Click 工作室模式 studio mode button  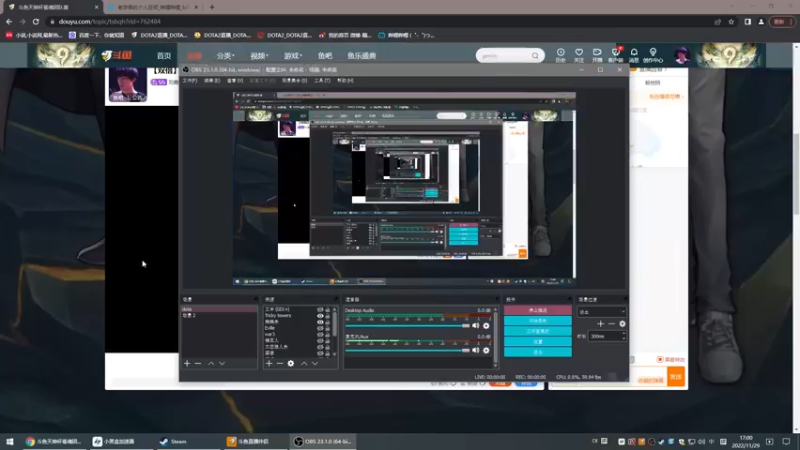tap(538, 331)
